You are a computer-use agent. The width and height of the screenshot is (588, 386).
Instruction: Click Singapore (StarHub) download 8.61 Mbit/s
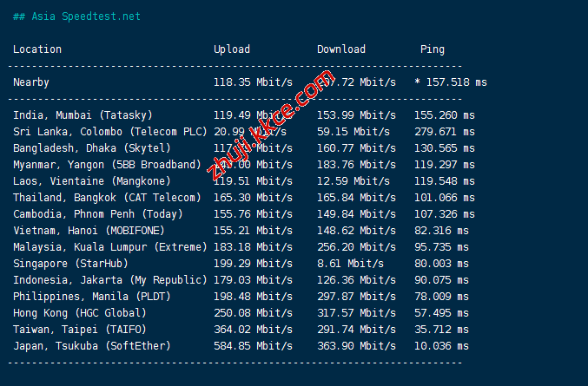point(350,264)
